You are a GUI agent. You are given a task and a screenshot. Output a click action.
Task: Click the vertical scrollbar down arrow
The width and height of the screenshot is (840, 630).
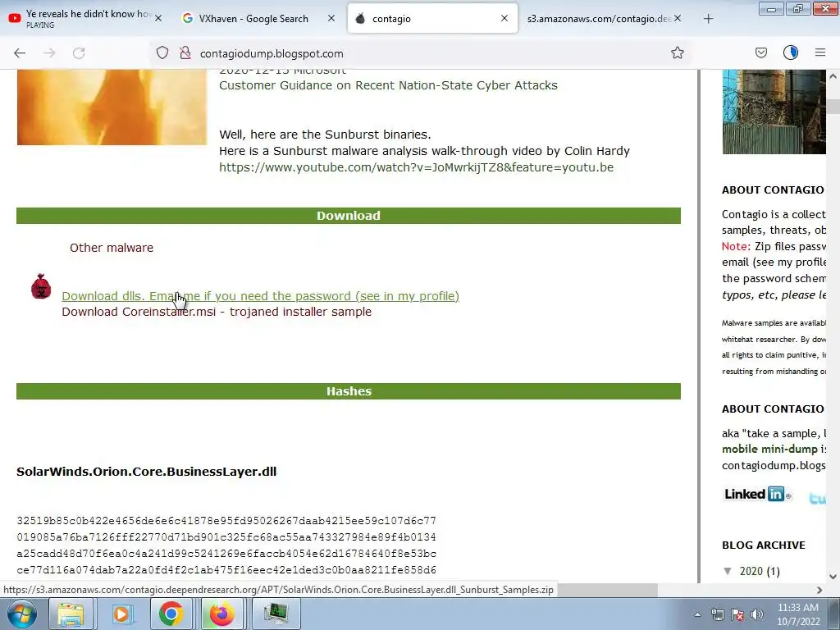(833, 577)
